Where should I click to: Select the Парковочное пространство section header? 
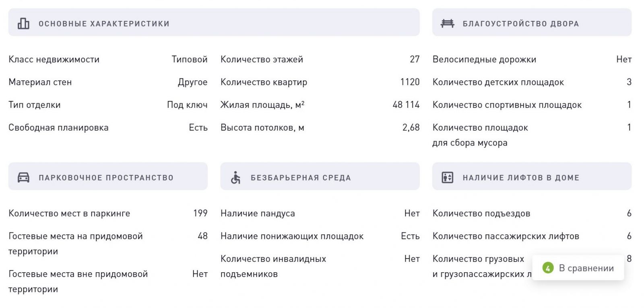coord(108,177)
